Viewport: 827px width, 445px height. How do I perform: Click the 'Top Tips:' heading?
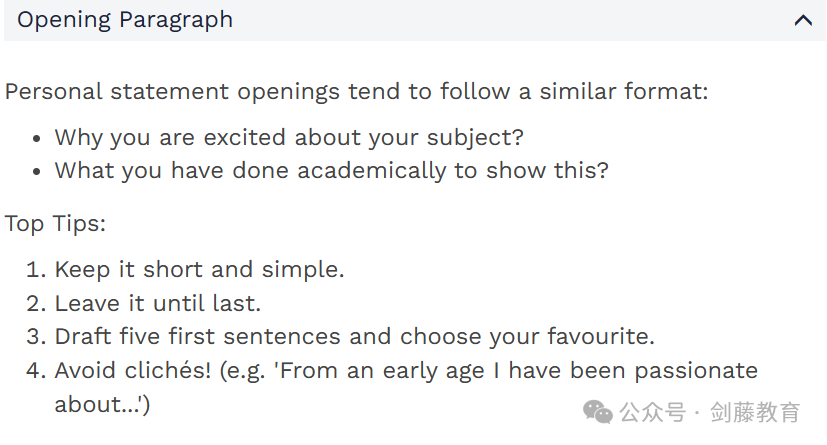tap(55, 224)
